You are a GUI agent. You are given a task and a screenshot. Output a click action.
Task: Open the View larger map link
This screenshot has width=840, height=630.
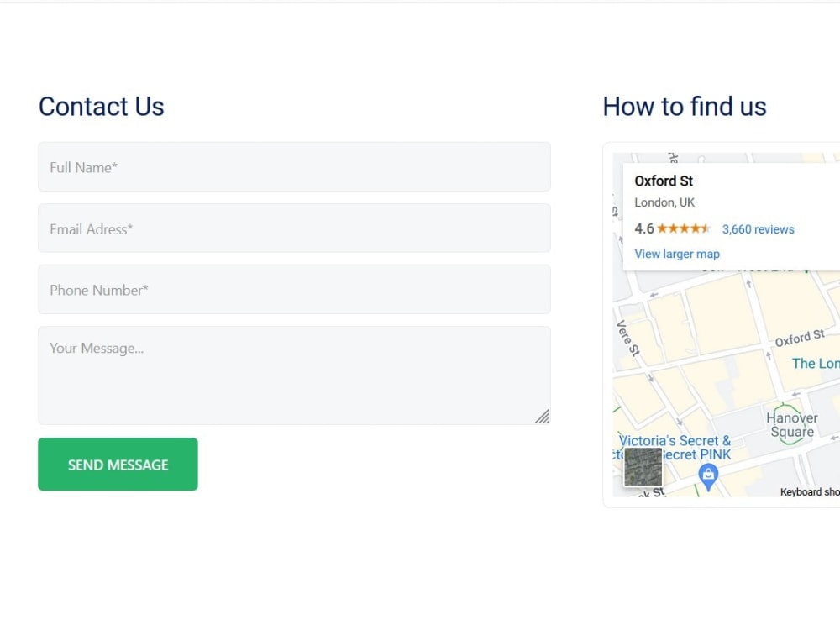(676, 254)
